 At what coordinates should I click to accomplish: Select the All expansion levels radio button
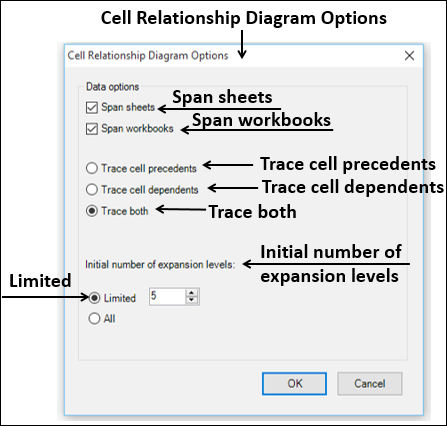94,319
